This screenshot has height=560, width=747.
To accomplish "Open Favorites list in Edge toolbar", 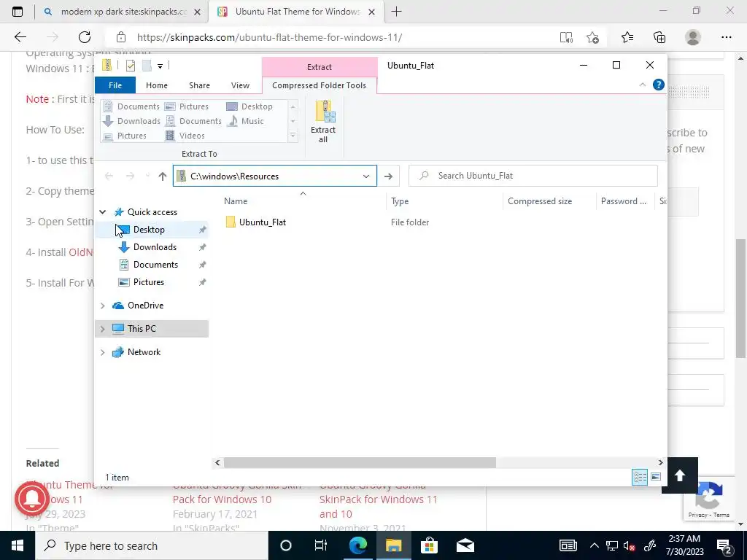I will coord(627,37).
